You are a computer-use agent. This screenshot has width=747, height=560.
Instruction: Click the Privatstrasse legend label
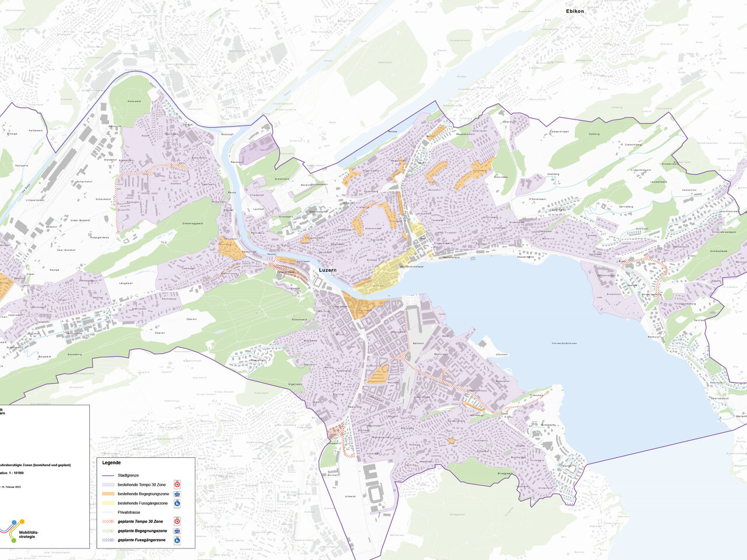tap(130, 512)
